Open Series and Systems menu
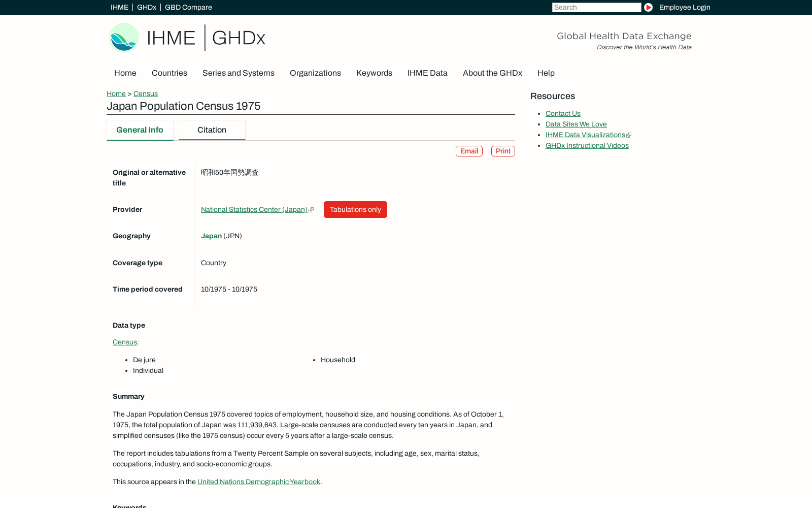The height and width of the screenshot is (508, 812). pos(239,73)
